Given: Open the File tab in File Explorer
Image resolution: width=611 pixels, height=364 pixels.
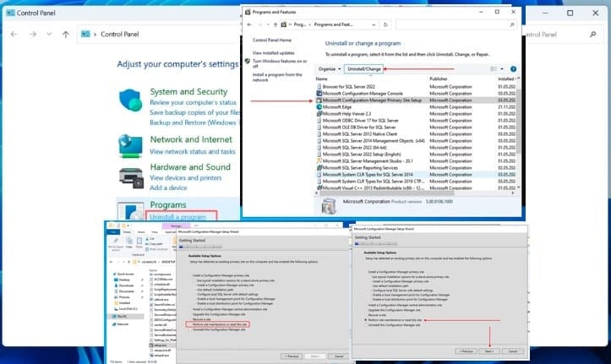Looking at the screenshot, I should (113, 232).
